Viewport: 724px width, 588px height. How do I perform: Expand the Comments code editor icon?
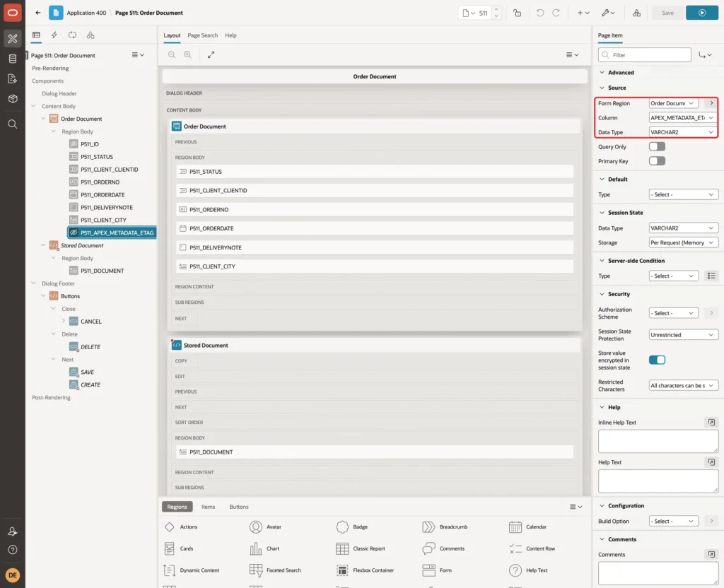pos(711,554)
